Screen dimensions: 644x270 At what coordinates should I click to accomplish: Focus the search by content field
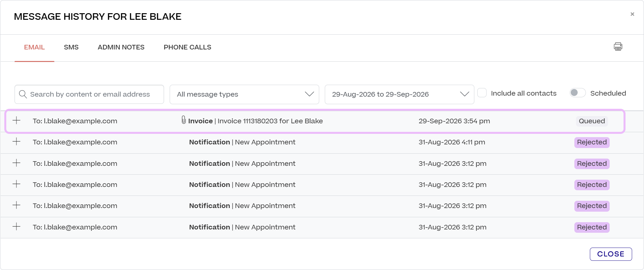coord(89,94)
